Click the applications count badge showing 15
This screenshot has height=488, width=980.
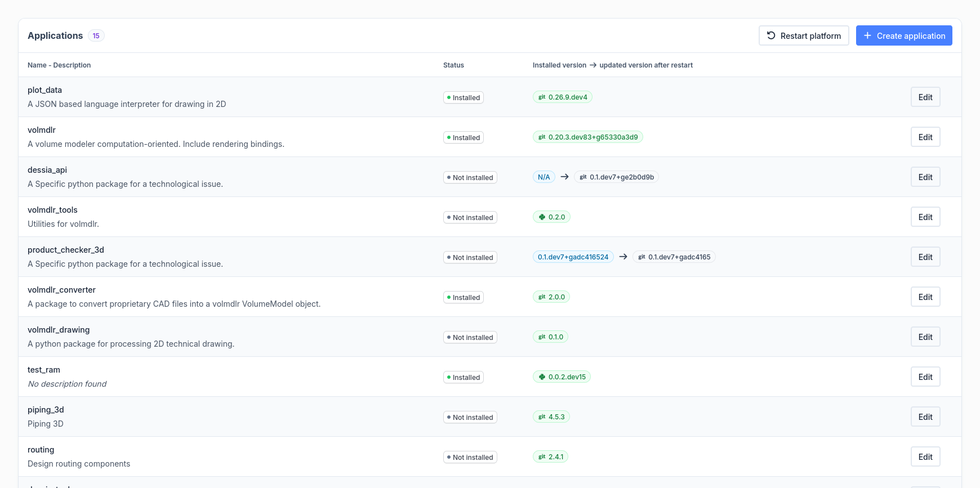click(96, 36)
